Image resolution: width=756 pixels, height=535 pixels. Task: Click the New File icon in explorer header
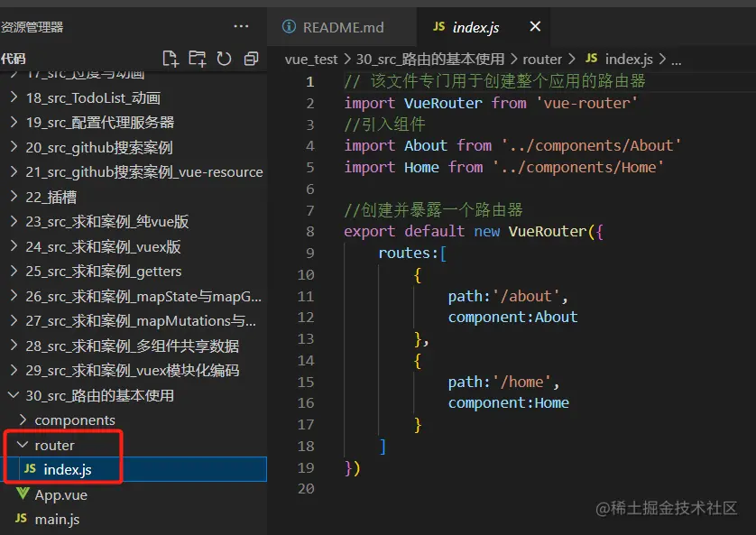point(171,59)
